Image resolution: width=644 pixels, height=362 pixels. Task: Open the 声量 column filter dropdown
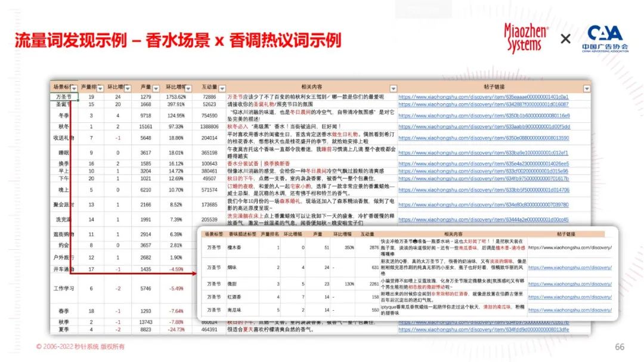click(x=156, y=88)
